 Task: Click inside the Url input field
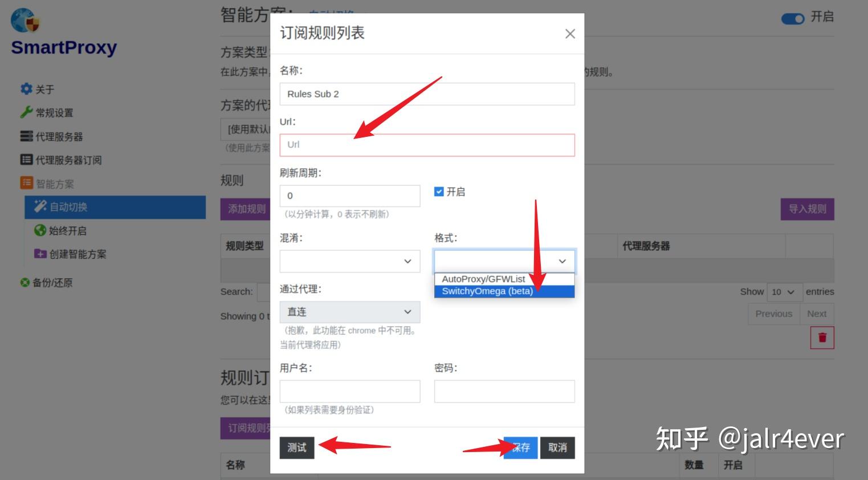[427, 145]
